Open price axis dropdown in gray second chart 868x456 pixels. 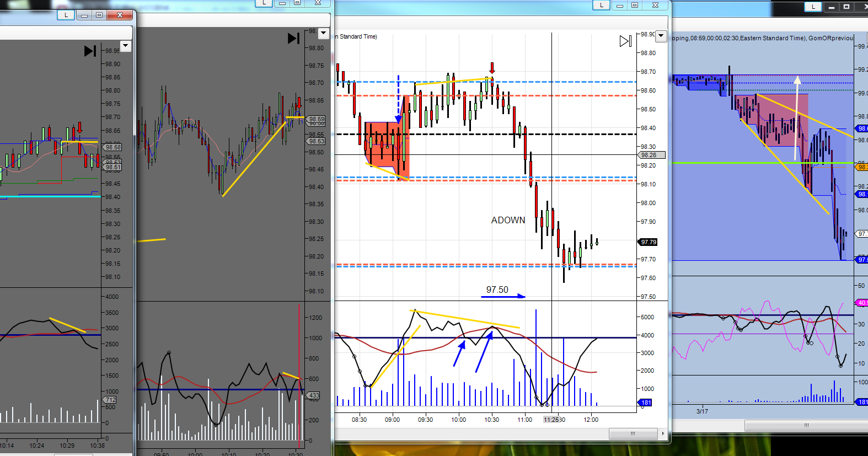click(324, 33)
